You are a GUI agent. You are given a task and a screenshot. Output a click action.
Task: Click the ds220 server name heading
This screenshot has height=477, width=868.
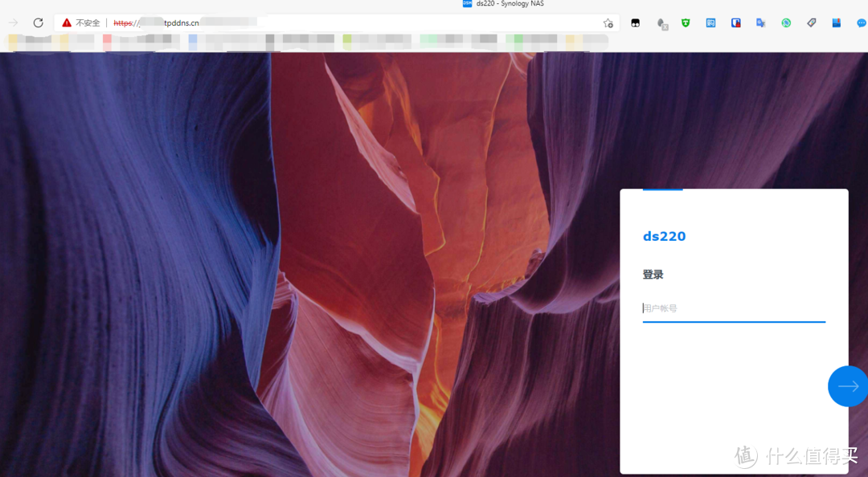664,236
